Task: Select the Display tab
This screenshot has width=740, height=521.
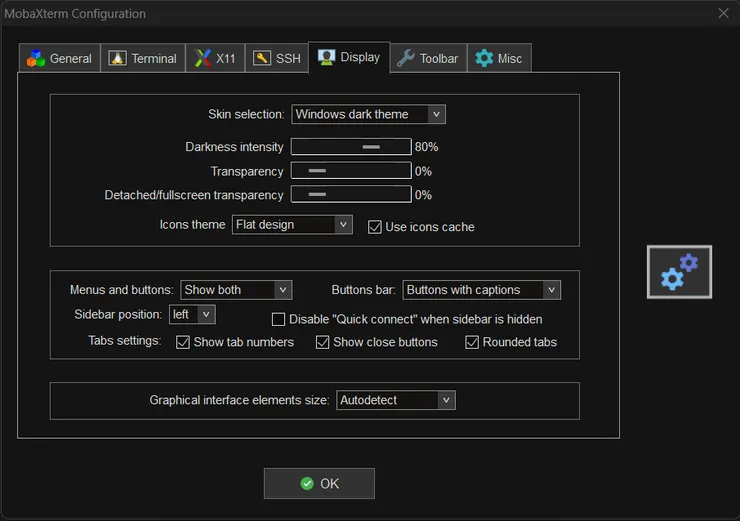Action: point(349,57)
